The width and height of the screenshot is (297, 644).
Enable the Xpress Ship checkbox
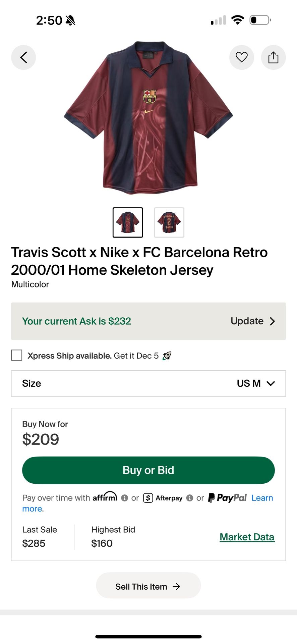(17, 355)
